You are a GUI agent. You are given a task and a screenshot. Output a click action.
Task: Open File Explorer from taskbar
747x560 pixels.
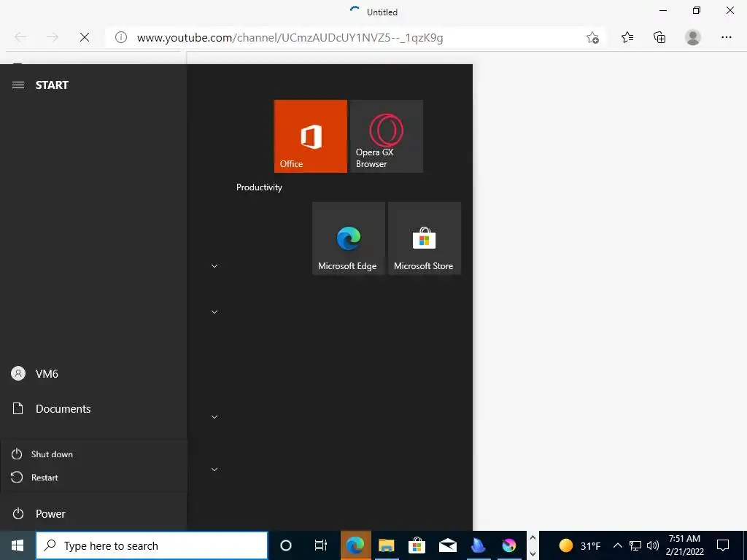coord(387,545)
